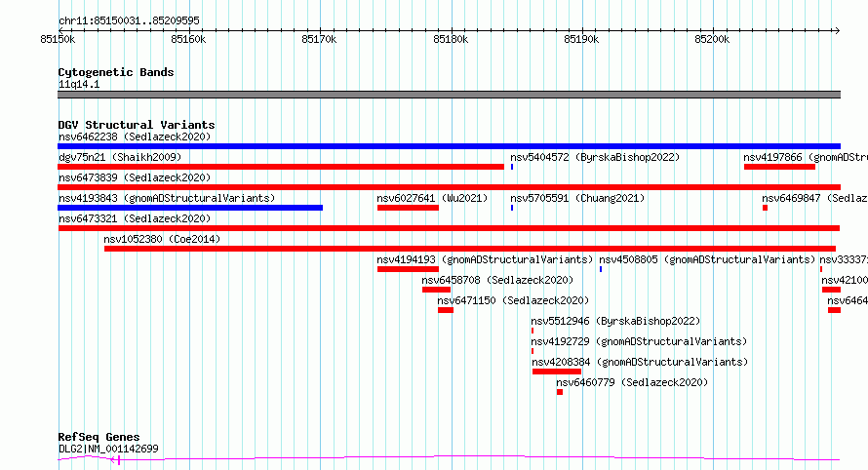Open nsv5404572 (ByrskaBishop2022) label

click(x=595, y=157)
